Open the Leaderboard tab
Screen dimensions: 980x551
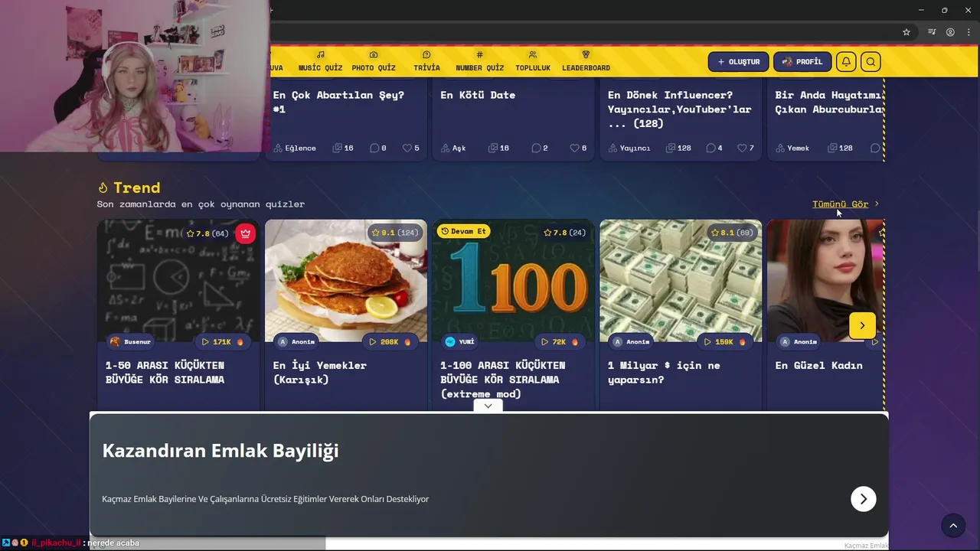tap(586, 61)
